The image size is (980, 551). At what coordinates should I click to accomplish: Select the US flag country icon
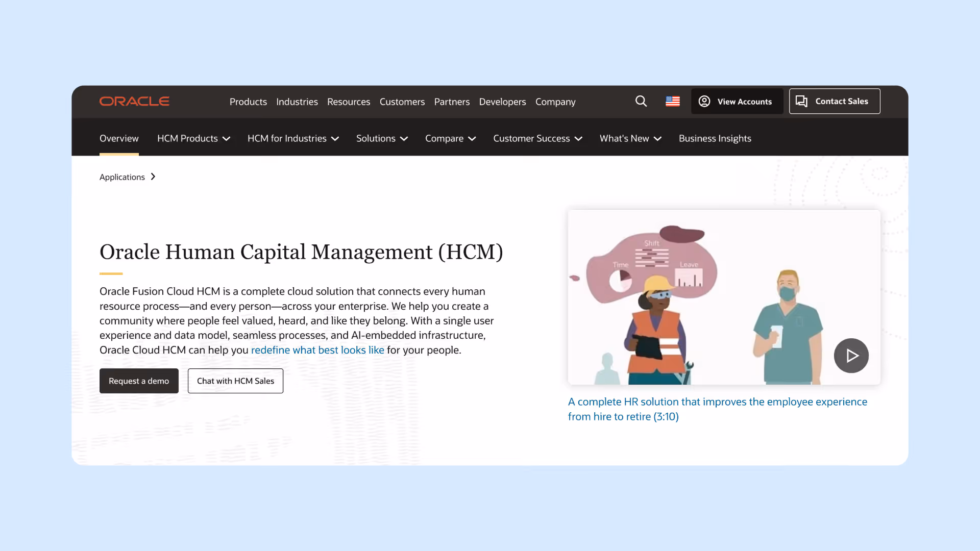[x=673, y=102]
